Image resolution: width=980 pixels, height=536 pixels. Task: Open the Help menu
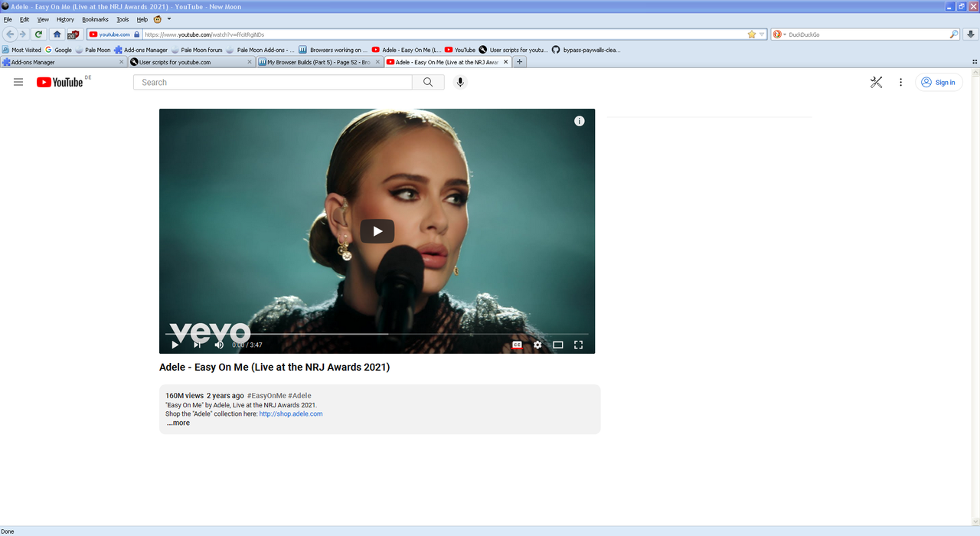[142, 19]
